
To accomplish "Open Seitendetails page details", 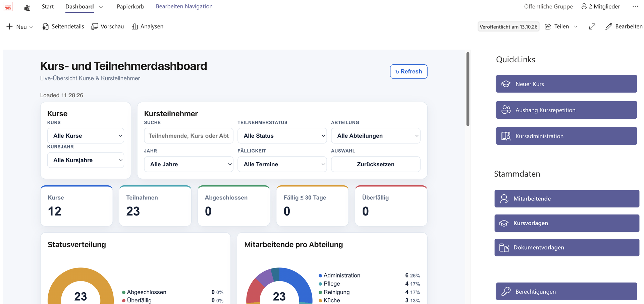I will [x=63, y=26].
